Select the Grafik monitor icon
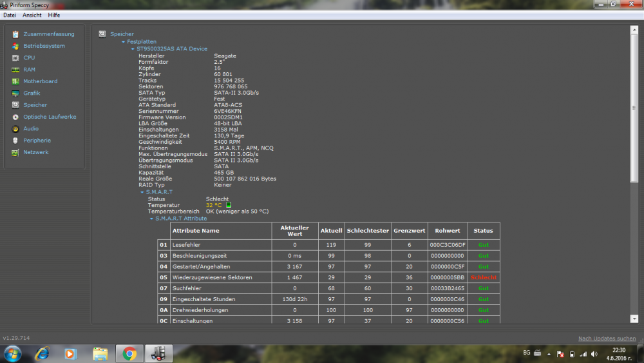Viewport: 644px width, 363px height. (x=15, y=93)
